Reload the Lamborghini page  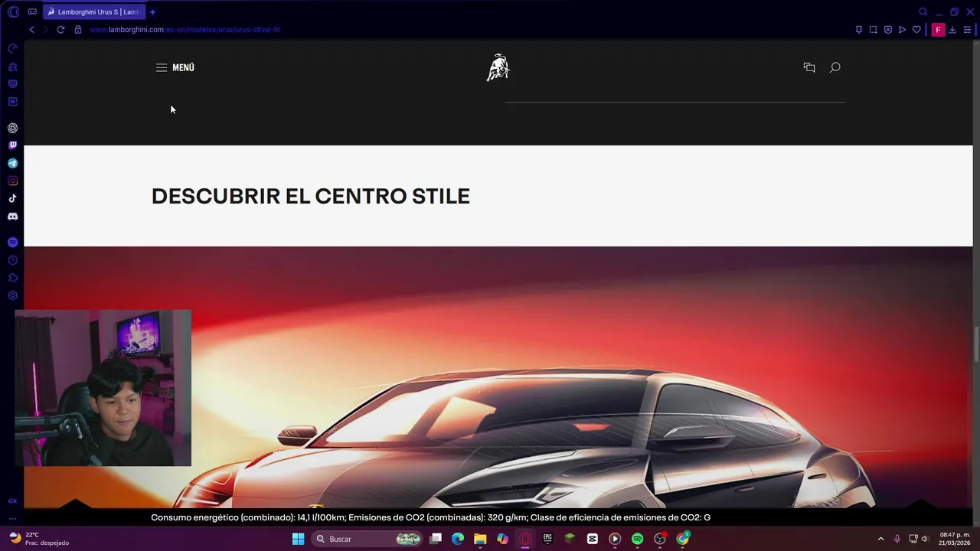[60, 30]
